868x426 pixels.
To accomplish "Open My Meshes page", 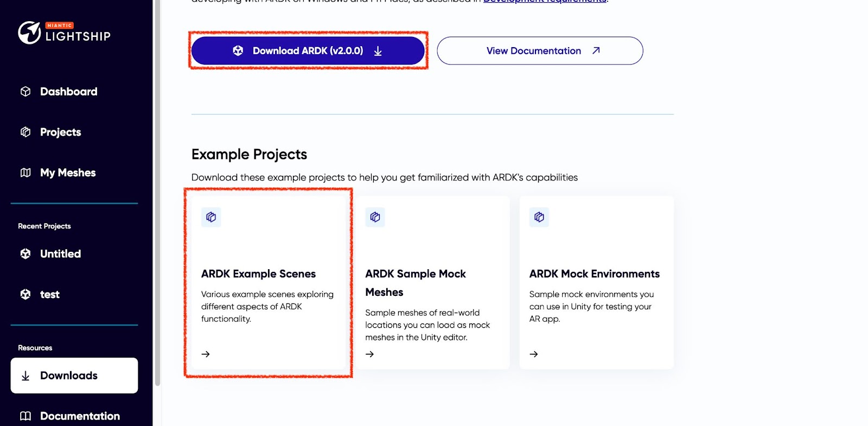I will pos(68,173).
